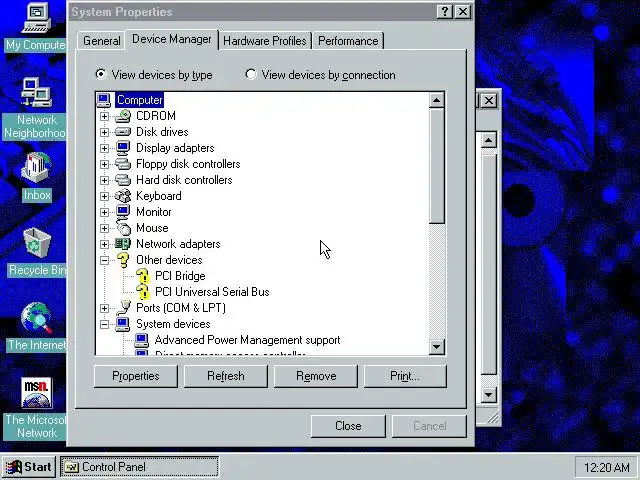
Task: Expand the Network adapters node
Action: (104, 244)
